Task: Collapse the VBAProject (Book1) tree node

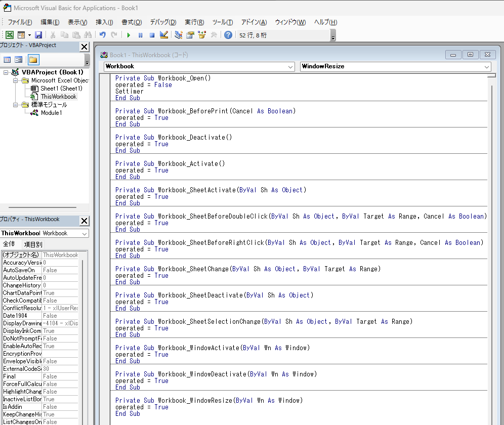Action: coord(6,72)
